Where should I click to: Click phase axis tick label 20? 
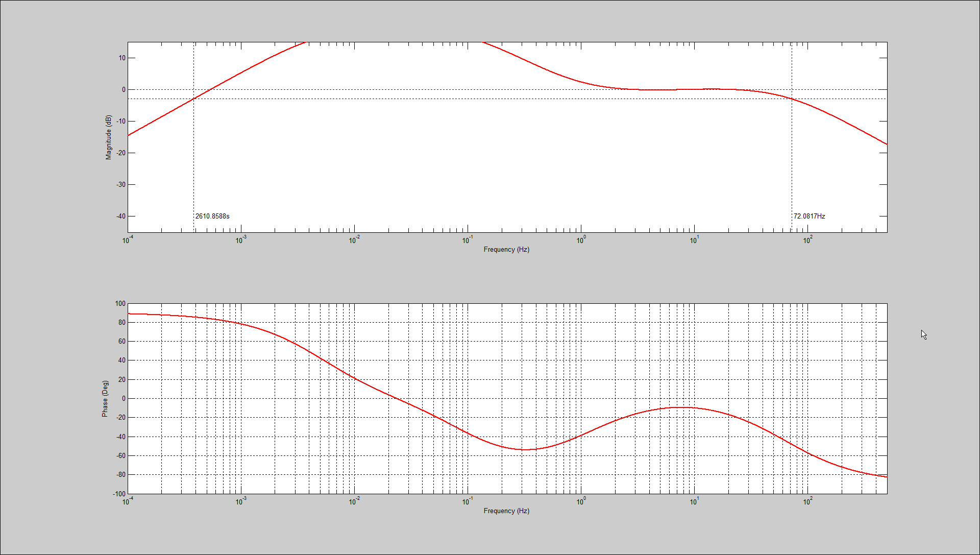[x=122, y=380]
